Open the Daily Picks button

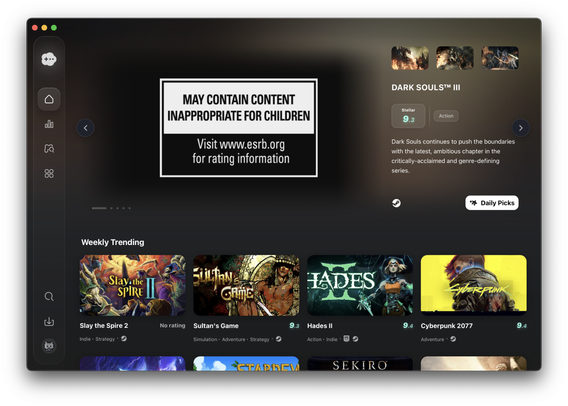[492, 203]
